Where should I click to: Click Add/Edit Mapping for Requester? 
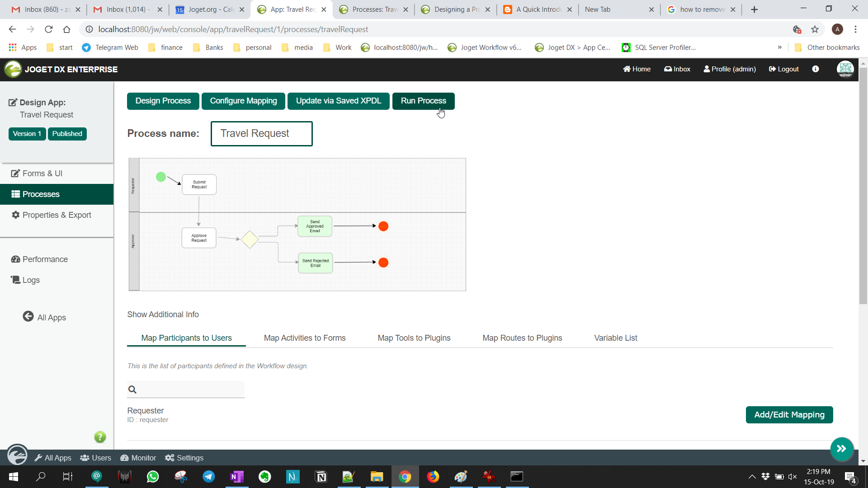(x=789, y=415)
